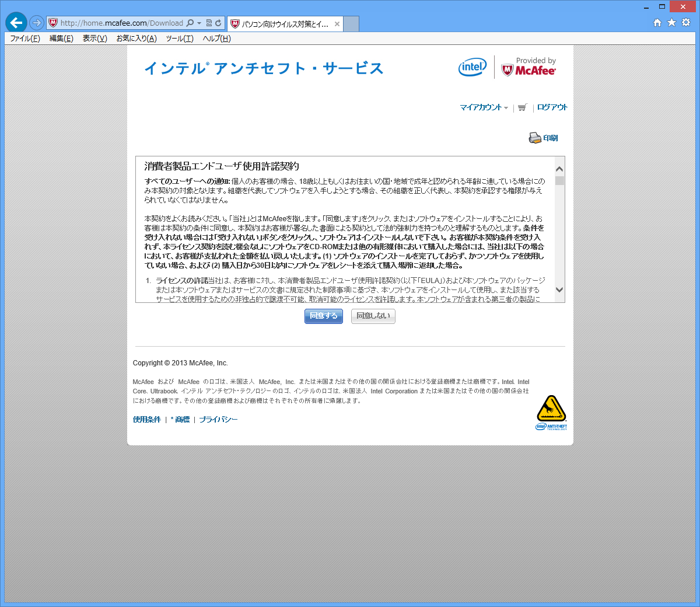
Task: Open the ファイル(F) menu
Action: (25, 39)
